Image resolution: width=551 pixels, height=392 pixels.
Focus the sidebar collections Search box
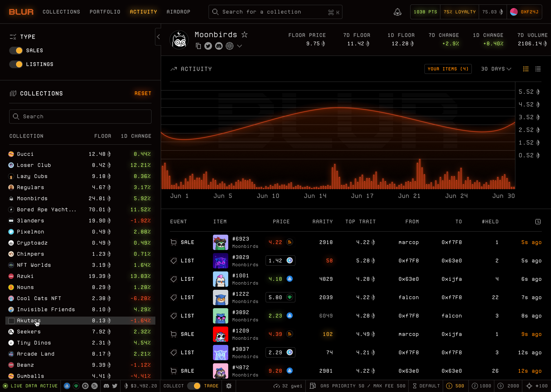tap(80, 117)
